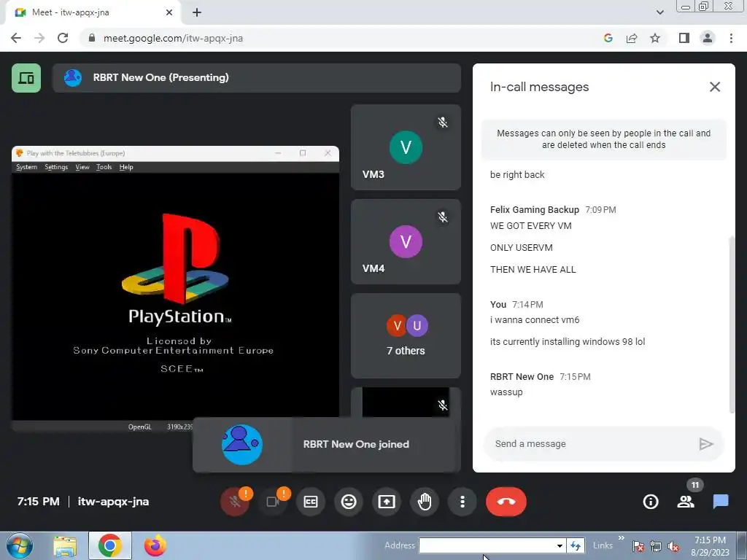Click the network tray icon
747x560 pixels.
click(x=656, y=547)
